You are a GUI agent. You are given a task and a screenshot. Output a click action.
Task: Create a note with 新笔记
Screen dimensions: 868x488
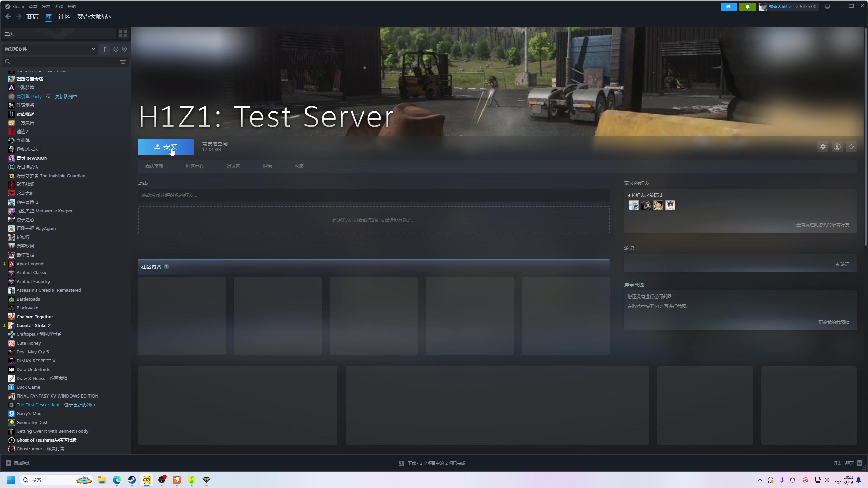coord(842,264)
